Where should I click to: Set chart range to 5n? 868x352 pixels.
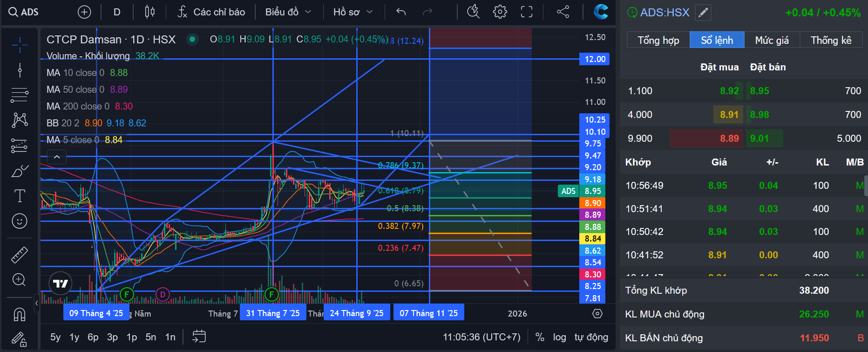pyautogui.click(x=151, y=337)
